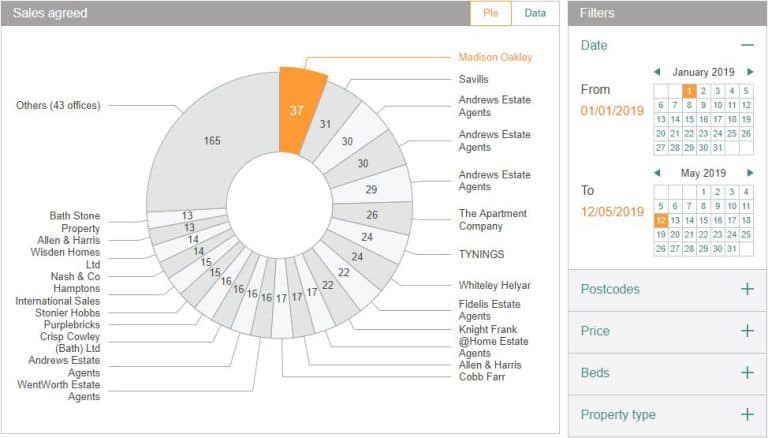Click the pie slice showing 26
768x438 pixels.
pyautogui.click(x=372, y=215)
